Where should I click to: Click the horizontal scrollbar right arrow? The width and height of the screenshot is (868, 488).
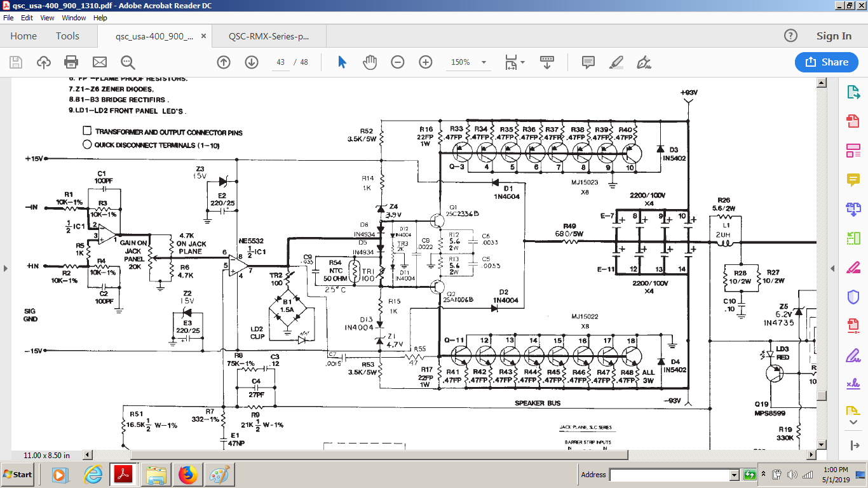[x=811, y=455]
